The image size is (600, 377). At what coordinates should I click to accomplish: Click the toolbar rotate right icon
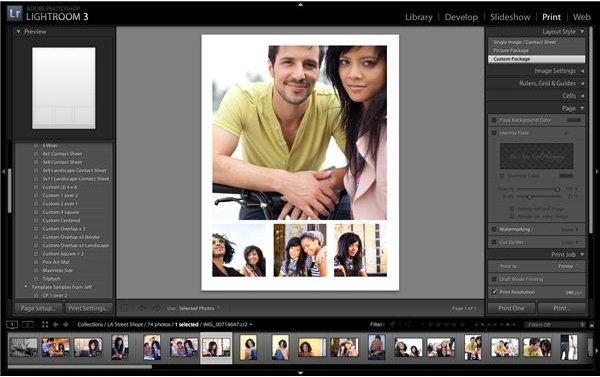coord(157,308)
